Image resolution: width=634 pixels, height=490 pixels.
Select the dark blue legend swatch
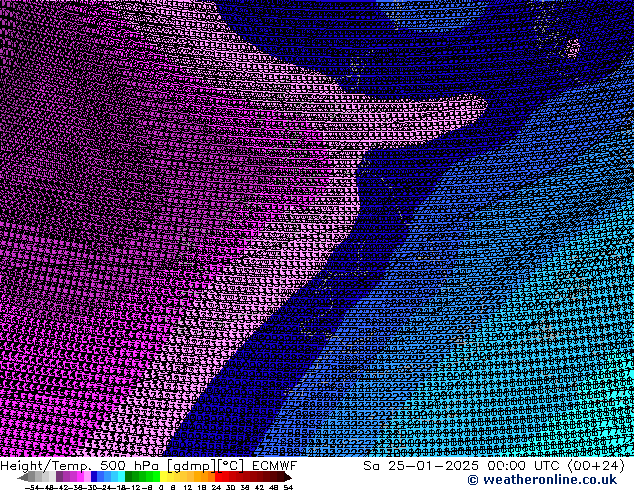click(94, 476)
